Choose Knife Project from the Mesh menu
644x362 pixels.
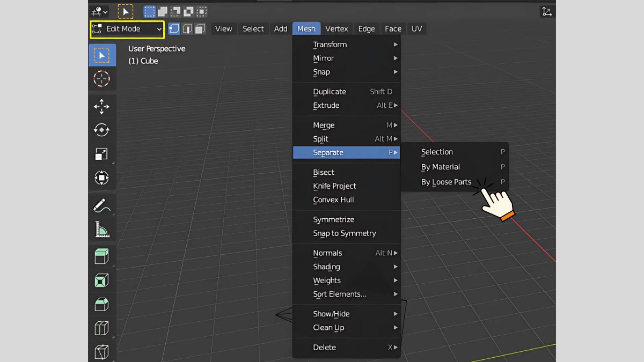coord(347,186)
